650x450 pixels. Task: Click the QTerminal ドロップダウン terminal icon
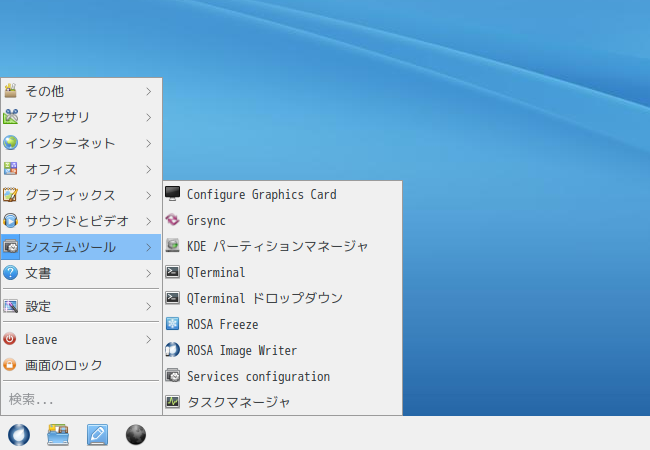tap(172, 298)
